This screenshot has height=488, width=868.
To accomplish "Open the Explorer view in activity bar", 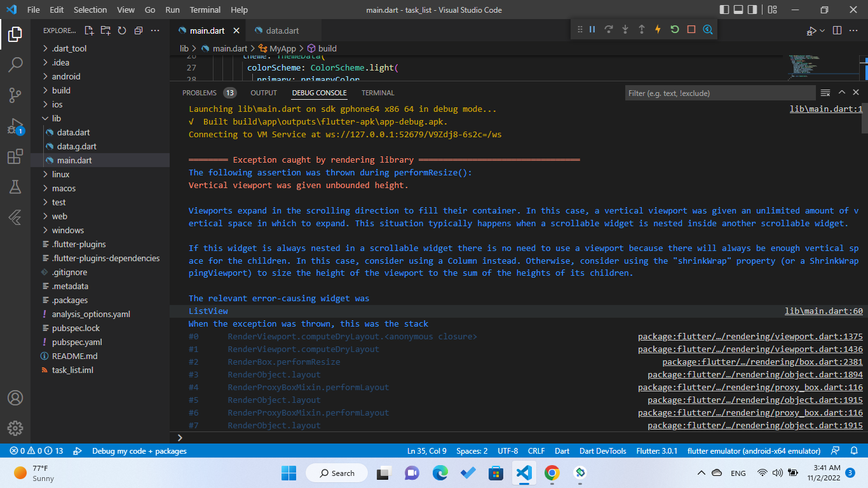I will [x=15, y=34].
